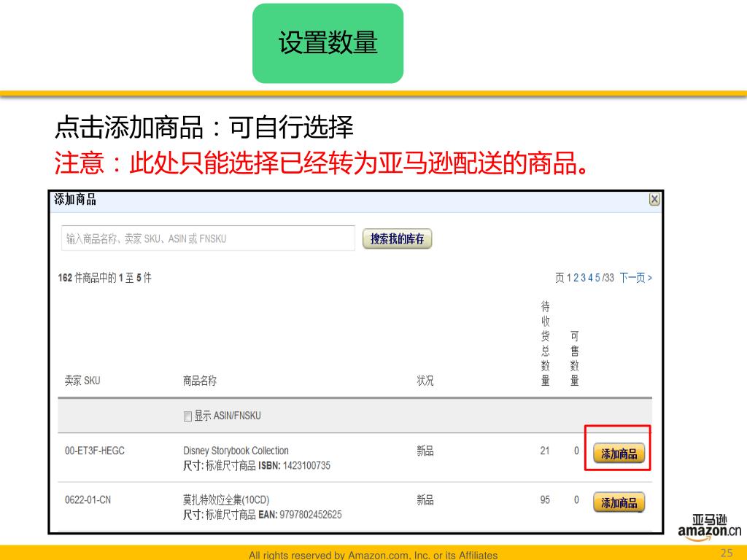Close the 添加商品 dialog
This screenshot has height=560, width=747.
pos(654,200)
